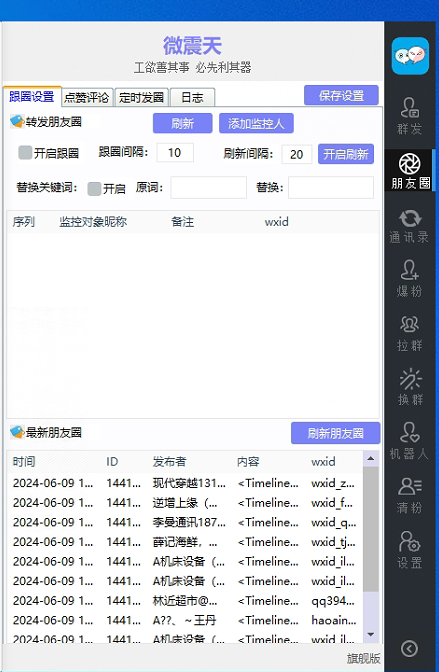439x672 pixels.
Task: Select the row by 李曼通讯187...
Action: tap(185, 522)
